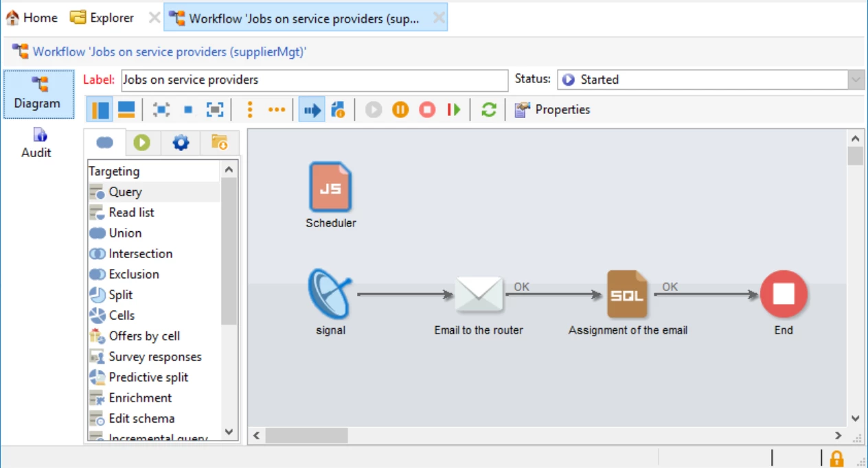Close the workflow tab
Screen dimensions: 868x468
click(x=438, y=19)
